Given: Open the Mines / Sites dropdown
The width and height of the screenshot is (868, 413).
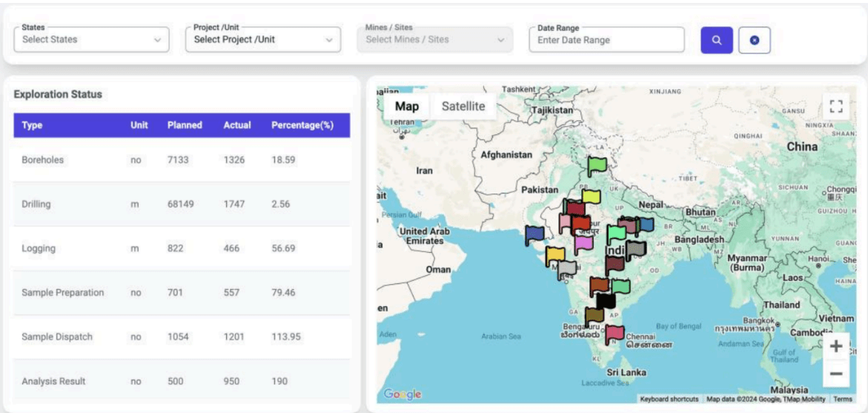Looking at the screenshot, I should coord(434,40).
